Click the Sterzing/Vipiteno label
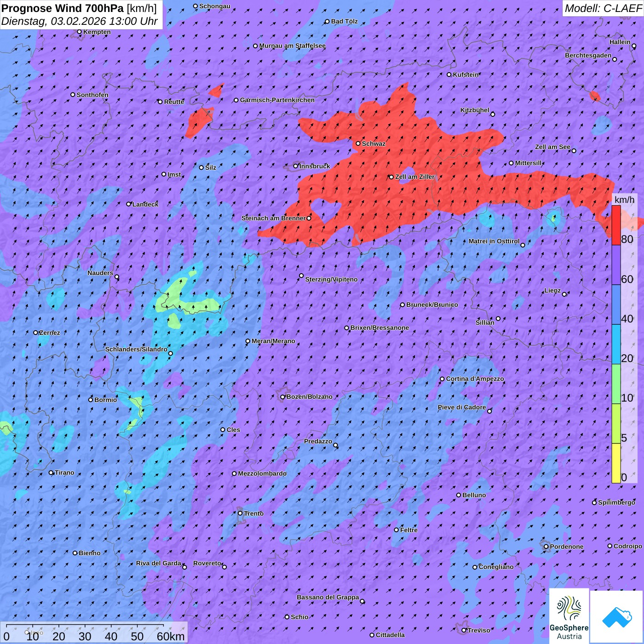Viewport: 644px width, 644px height. [331, 279]
